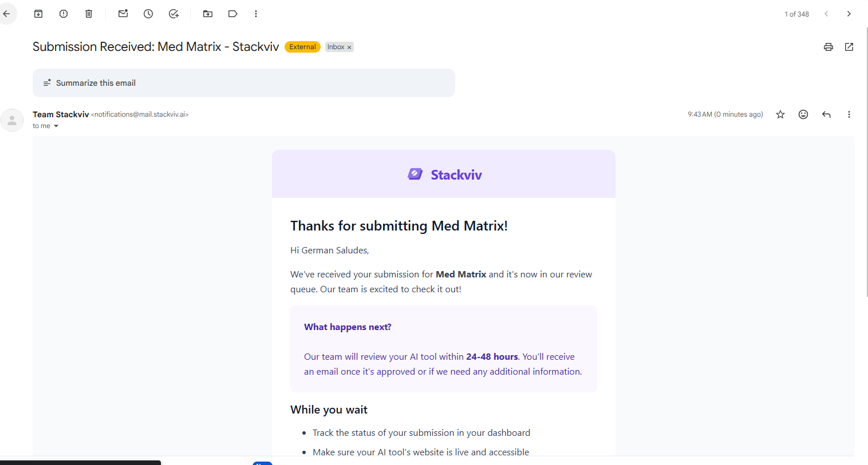Open the Move to folder menu
868x465 pixels.
pos(208,14)
